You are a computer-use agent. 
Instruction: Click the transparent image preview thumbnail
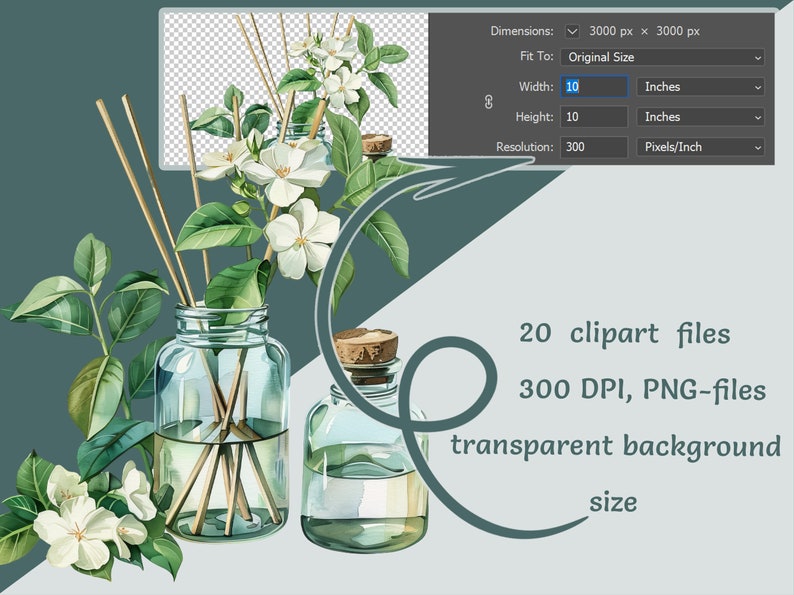[296, 89]
